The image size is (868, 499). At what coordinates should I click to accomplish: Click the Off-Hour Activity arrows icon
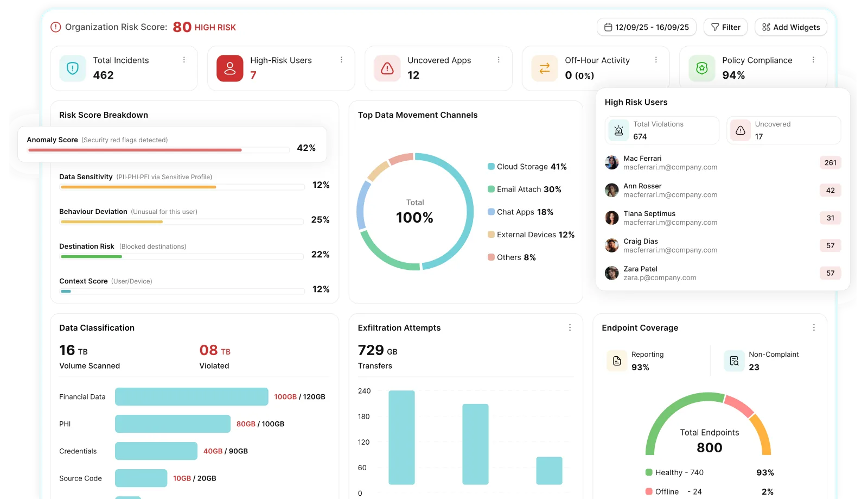pos(545,68)
